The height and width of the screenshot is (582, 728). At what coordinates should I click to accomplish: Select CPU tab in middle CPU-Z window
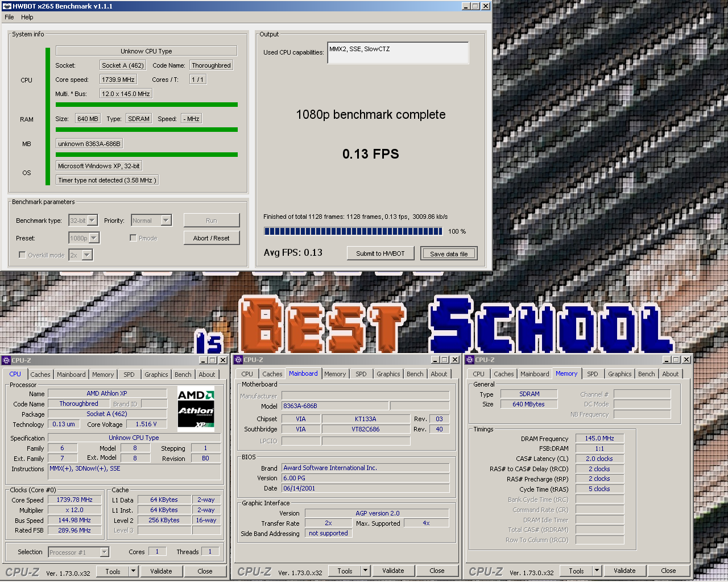(x=247, y=374)
